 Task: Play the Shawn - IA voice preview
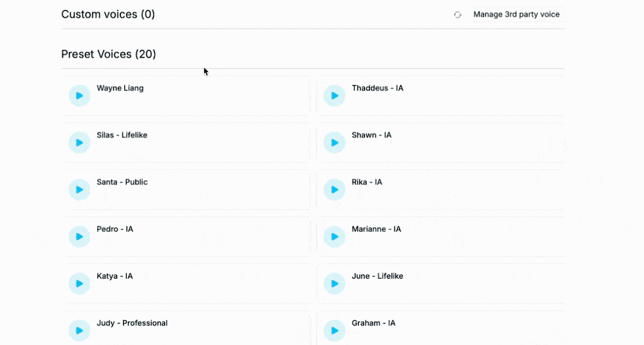(x=334, y=143)
